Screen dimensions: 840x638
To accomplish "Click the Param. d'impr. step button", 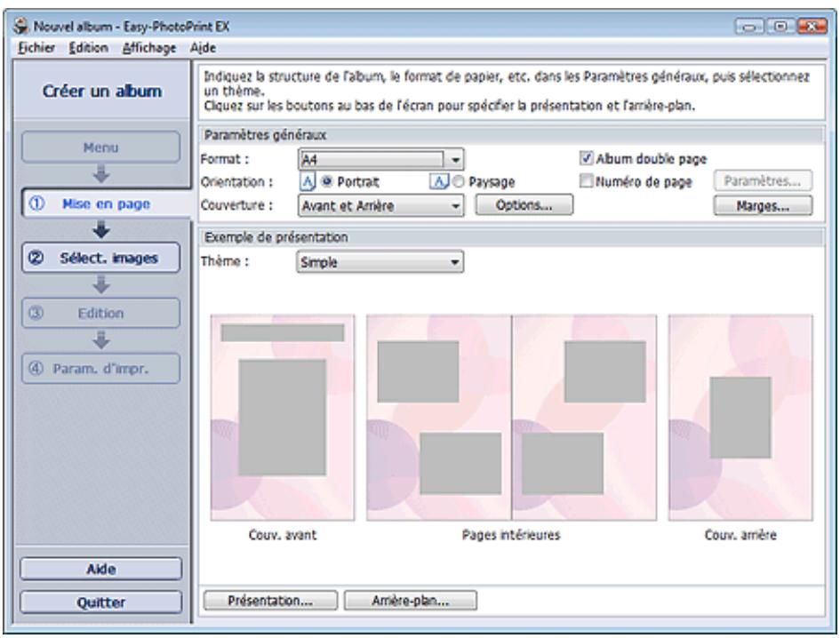I will coord(100,369).
